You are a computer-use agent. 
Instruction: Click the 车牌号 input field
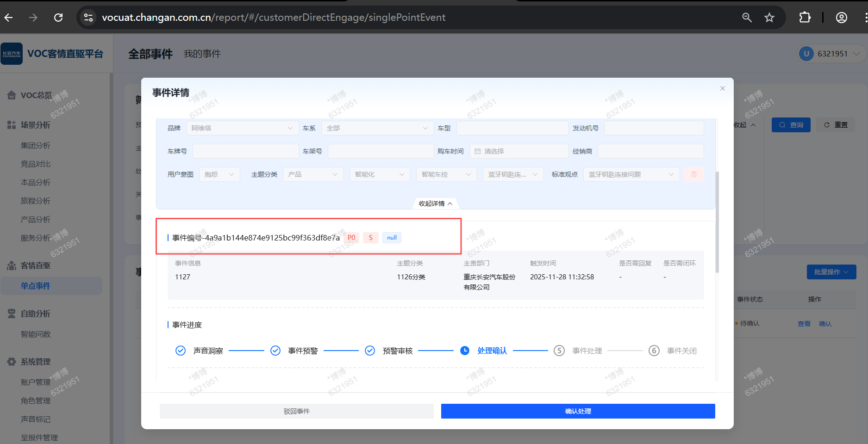pos(245,151)
